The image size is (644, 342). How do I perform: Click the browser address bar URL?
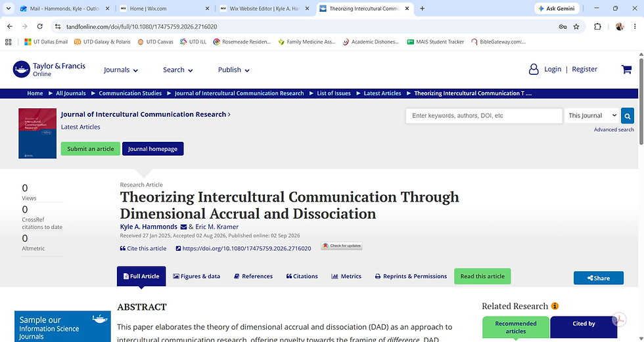pyautogui.click(x=142, y=26)
